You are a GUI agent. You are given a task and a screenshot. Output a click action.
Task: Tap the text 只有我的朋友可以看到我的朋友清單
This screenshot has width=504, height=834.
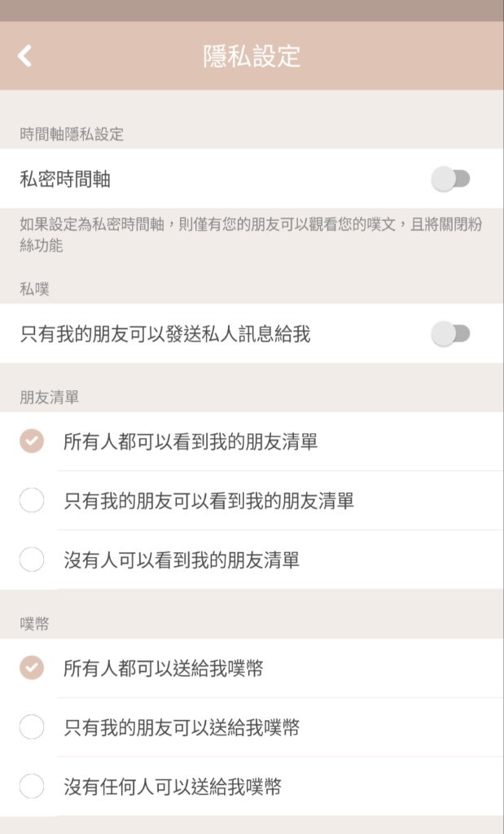209,501
